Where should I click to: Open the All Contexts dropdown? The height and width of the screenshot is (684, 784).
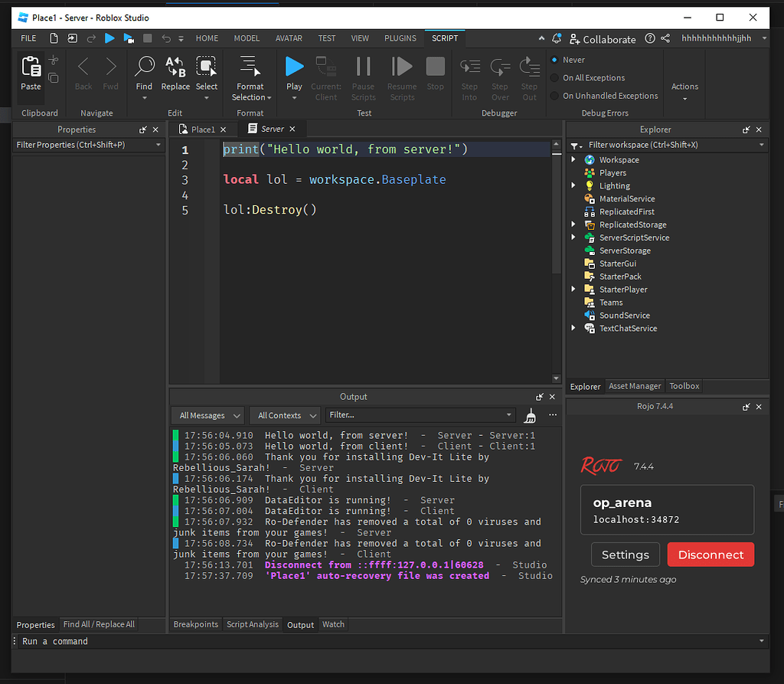pyautogui.click(x=284, y=416)
